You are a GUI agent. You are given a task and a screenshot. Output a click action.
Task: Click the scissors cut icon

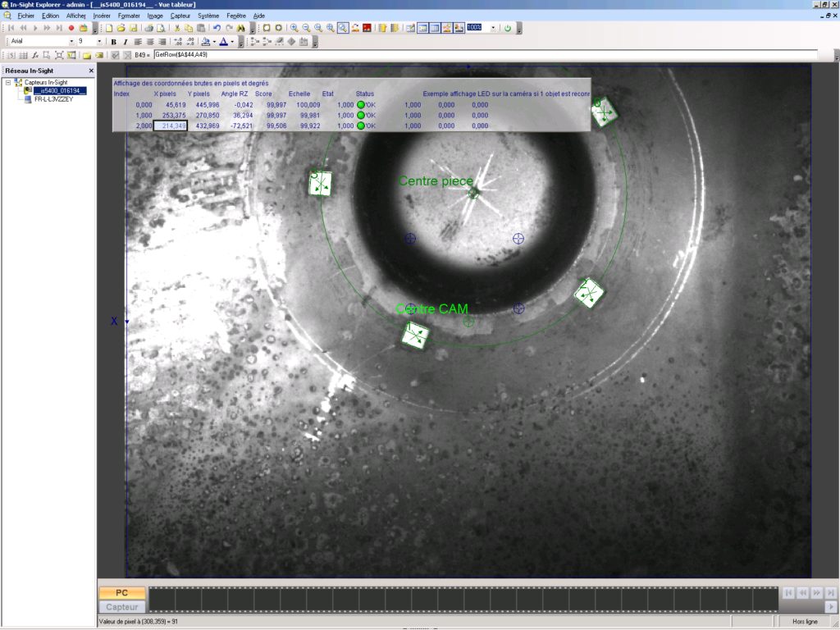[176, 28]
